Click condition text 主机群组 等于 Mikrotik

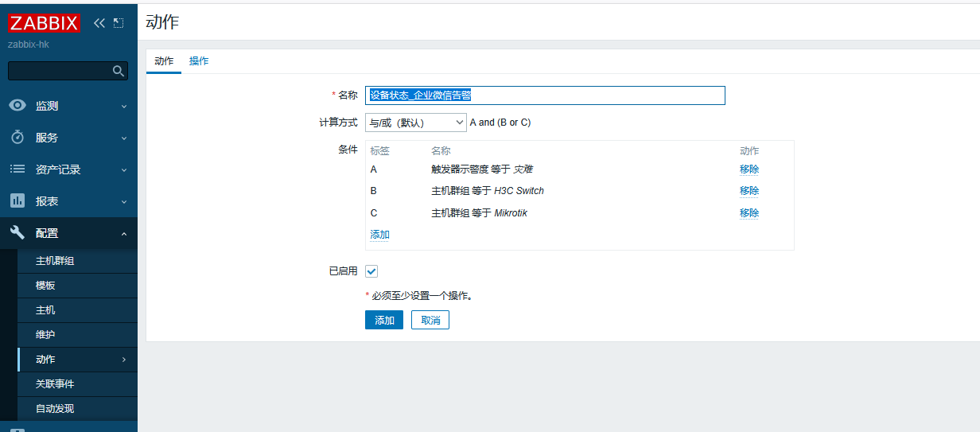479,213
